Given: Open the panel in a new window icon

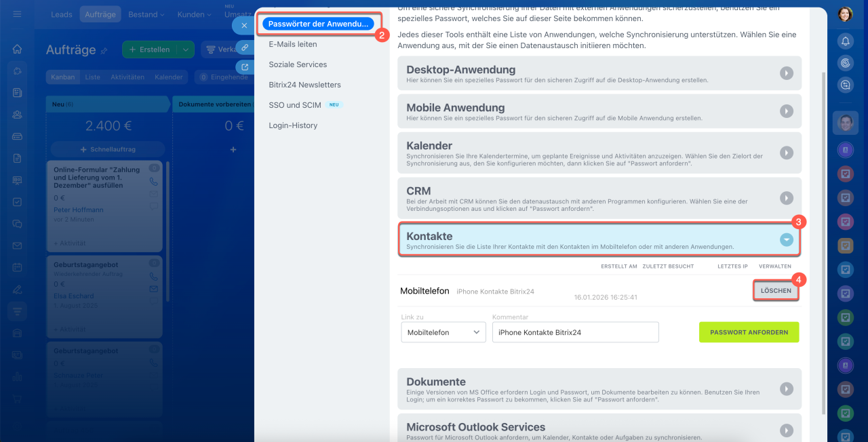Looking at the screenshot, I should tap(244, 66).
